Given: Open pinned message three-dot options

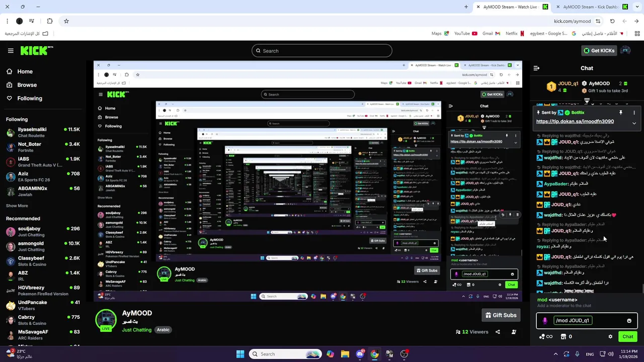Looking at the screenshot, I should 634,113.
